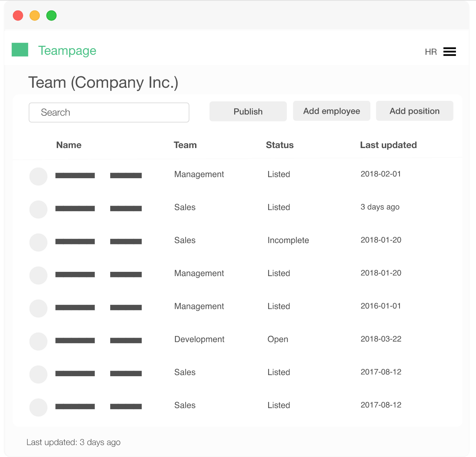The width and height of the screenshot is (476, 457).
Task: Select avatar of the Incomplete status row
Action: 38,242
